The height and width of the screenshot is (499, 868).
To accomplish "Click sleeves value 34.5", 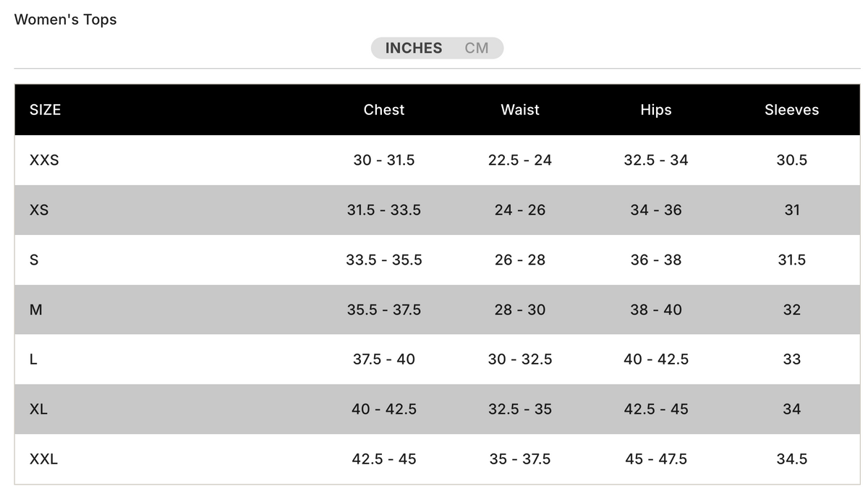I will click(792, 459).
